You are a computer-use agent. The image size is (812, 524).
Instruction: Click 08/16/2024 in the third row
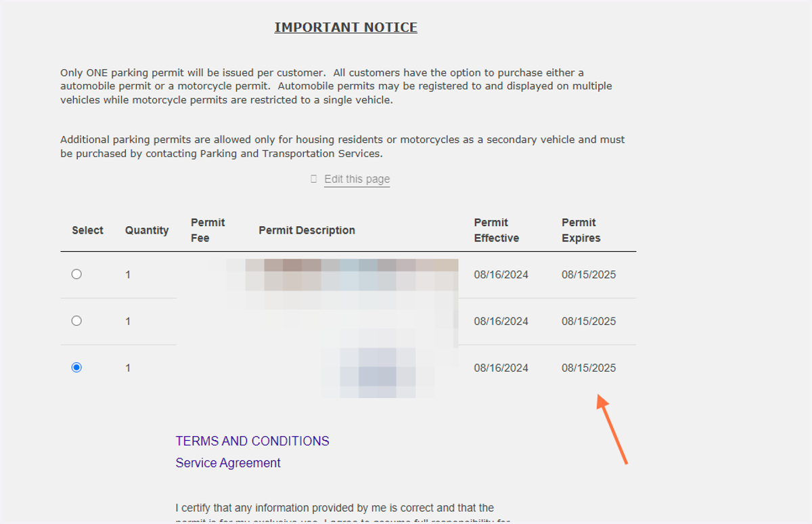(501, 368)
